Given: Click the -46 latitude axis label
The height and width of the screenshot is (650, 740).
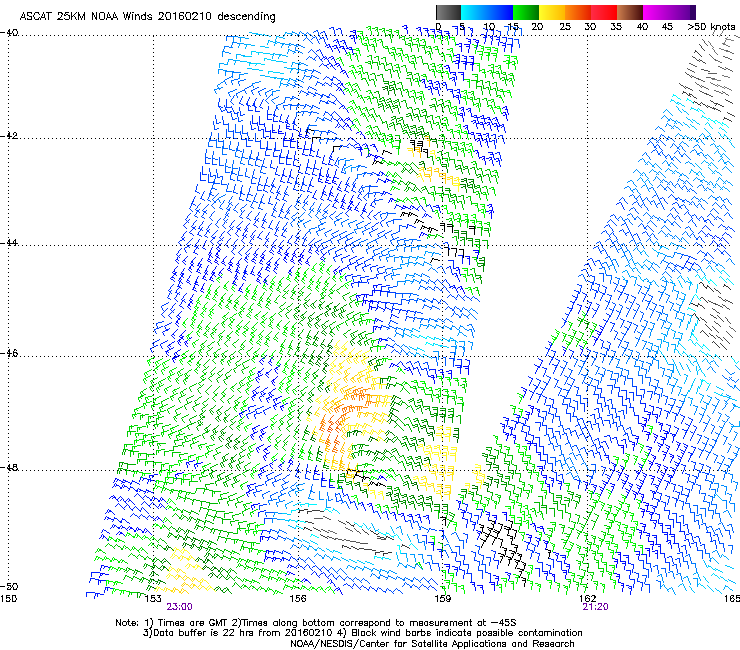Looking at the screenshot, I should tap(9, 353).
